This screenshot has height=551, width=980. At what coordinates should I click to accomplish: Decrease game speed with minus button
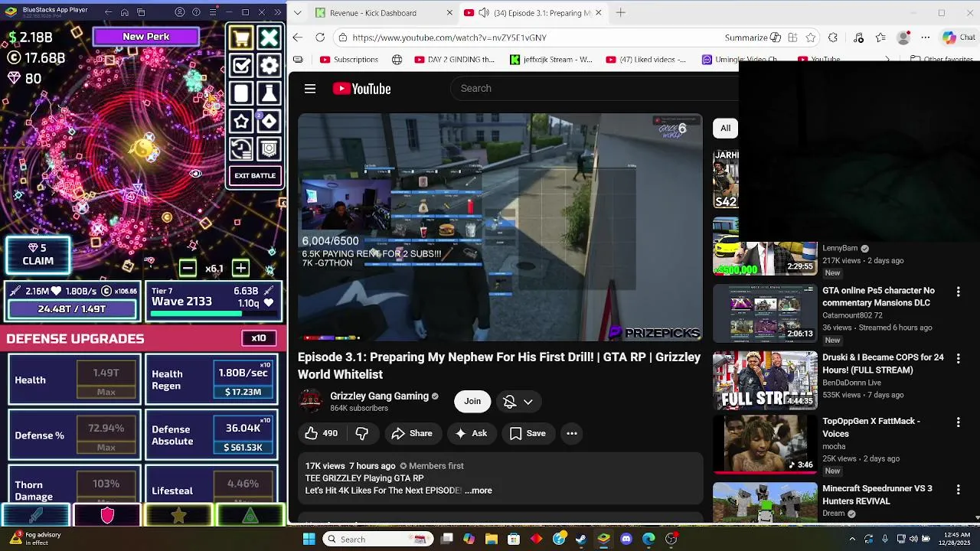point(188,268)
